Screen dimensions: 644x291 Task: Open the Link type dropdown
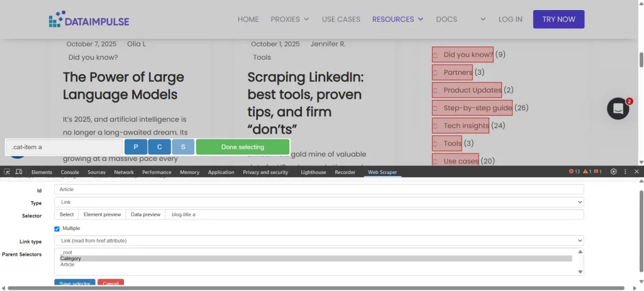pos(319,241)
